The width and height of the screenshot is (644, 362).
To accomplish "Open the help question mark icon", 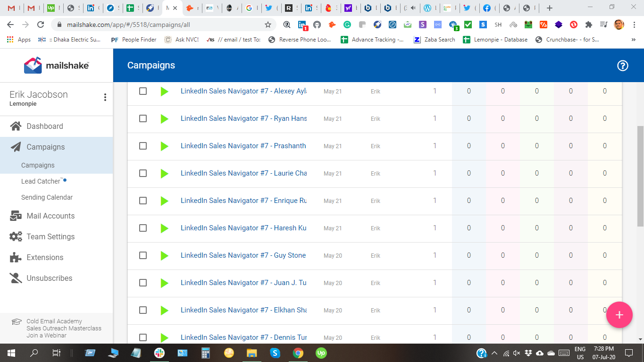I will 623,66.
